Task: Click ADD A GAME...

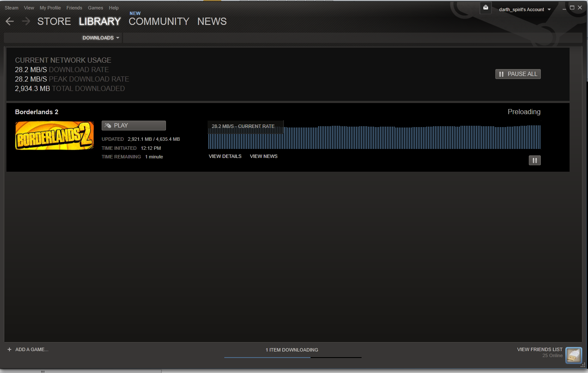Action: click(28, 349)
